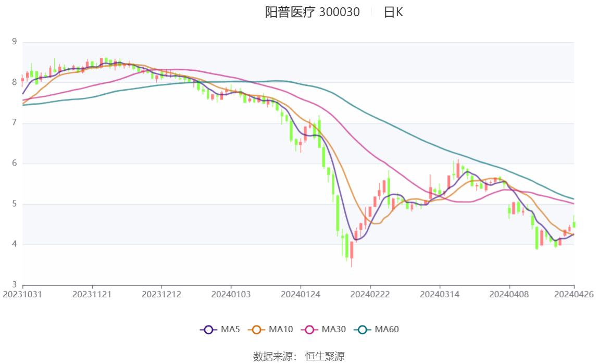Jump to the 20240222 date label
Screen dimensions: 598x364
pyautogui.click(x=370, y=294)
